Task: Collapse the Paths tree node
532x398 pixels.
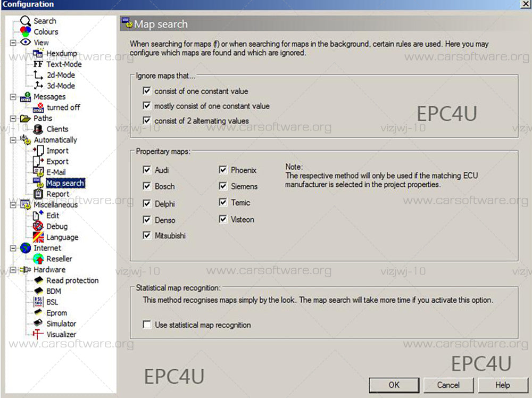Action: click(x=13, y=119)
